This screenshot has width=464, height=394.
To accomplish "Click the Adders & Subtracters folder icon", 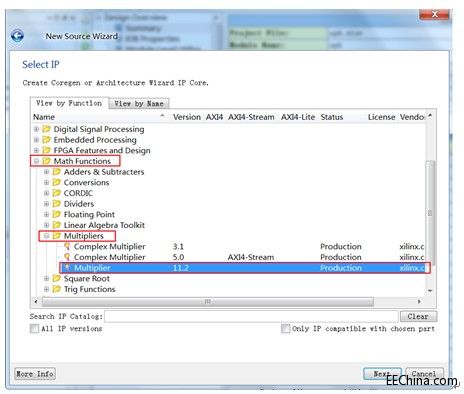I will click(57, 172).
